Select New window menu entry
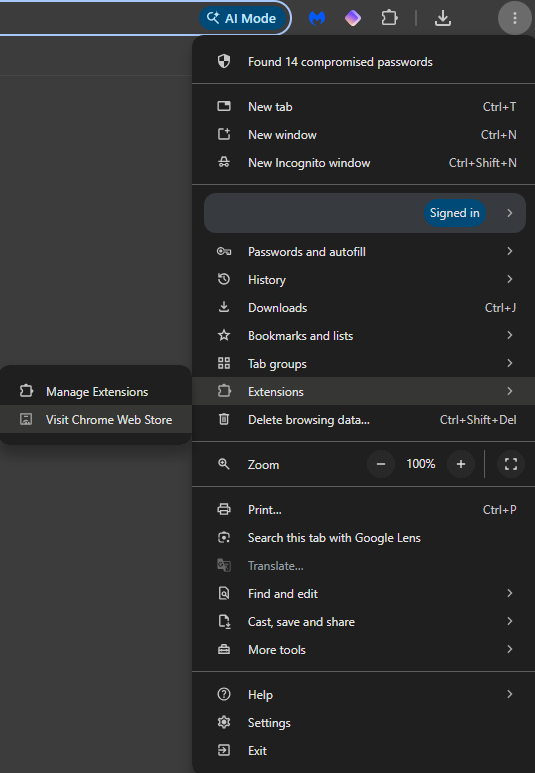The image size is (535, 773). 363,135
